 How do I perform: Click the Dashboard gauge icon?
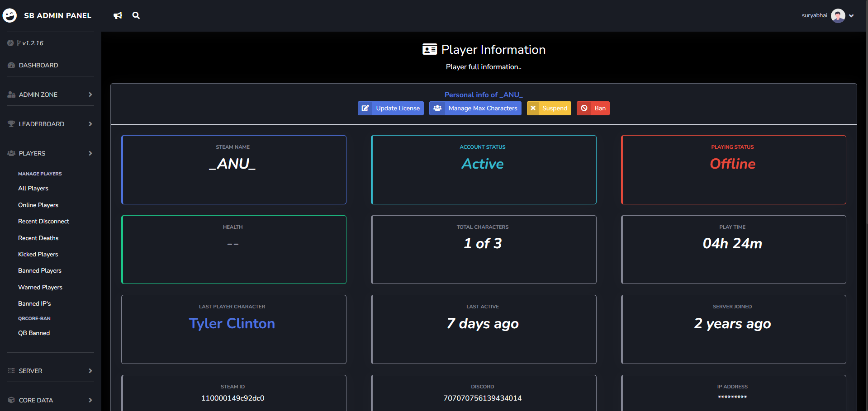pyautogui.click(x=11, y=65)
